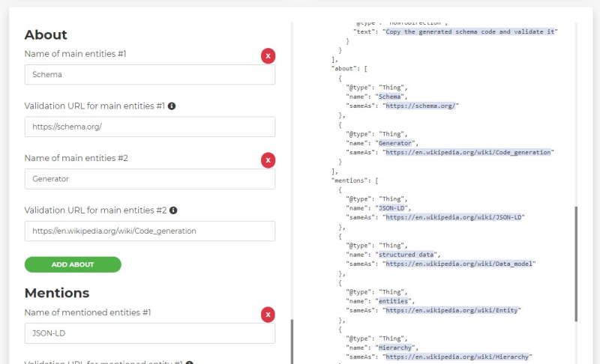Click the "mentions": [ line in code

tap(355, 181)
